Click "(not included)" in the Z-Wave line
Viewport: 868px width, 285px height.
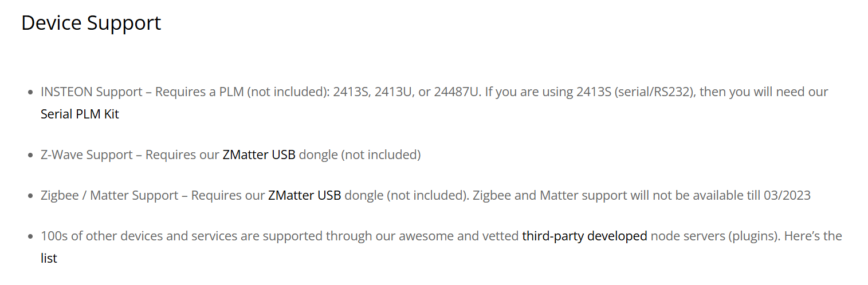(x=381, y=155)
